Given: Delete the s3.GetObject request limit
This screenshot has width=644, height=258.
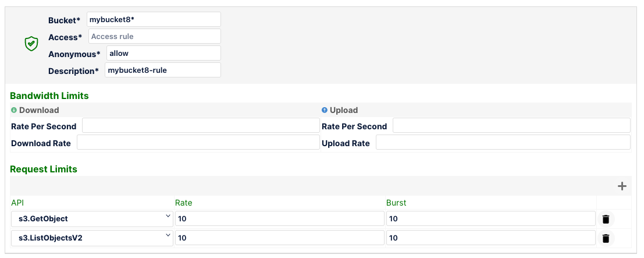Looking at the screenshot, I should point(606,219).
